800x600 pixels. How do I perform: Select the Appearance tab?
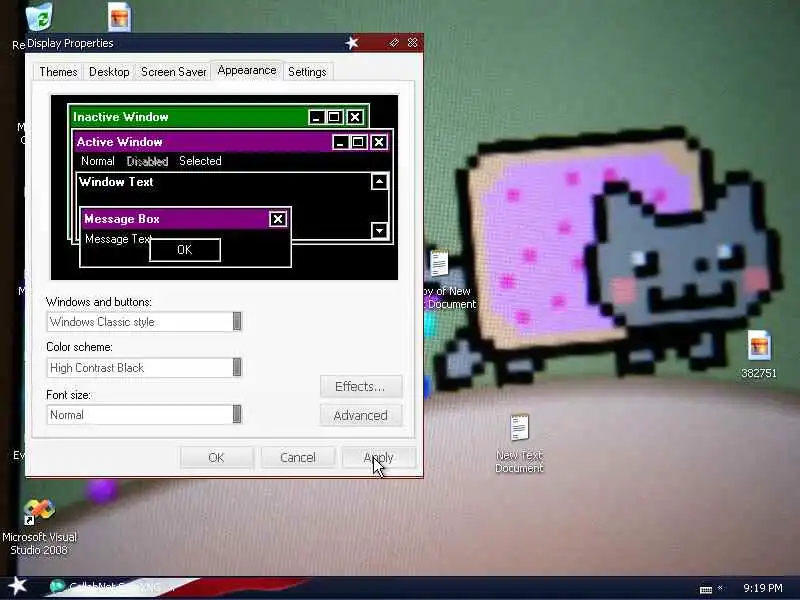coord(246,70)
